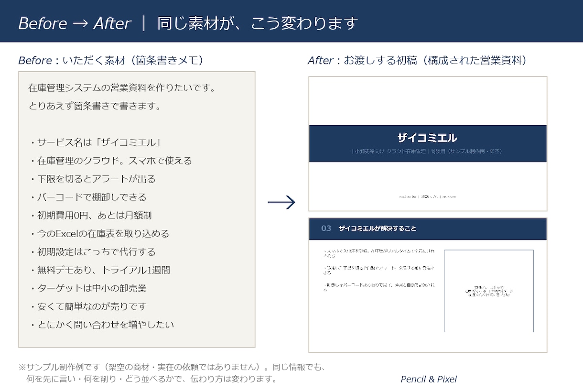
Task: Click the heading text '同じ素材が、こう変わります'
Action: coord(258,23)
